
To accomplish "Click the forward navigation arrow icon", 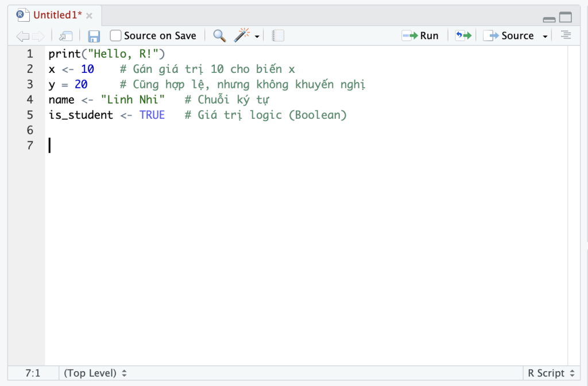I will click(x=38, y=36).
